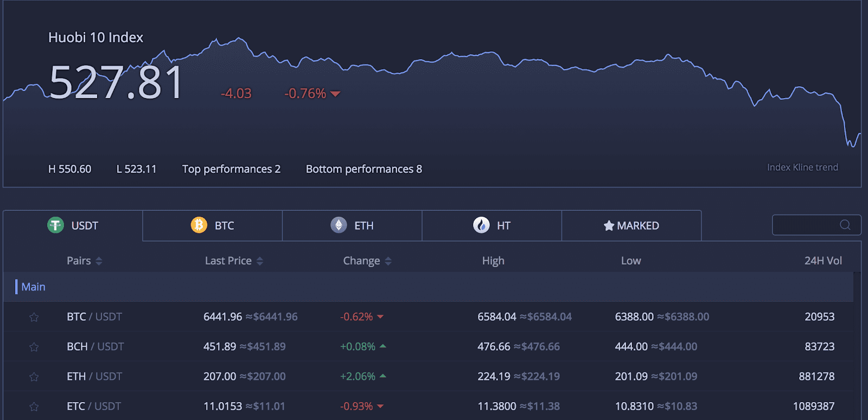Click BCH last price 451.89
The image size is (868, 420).
click(220, 346)
